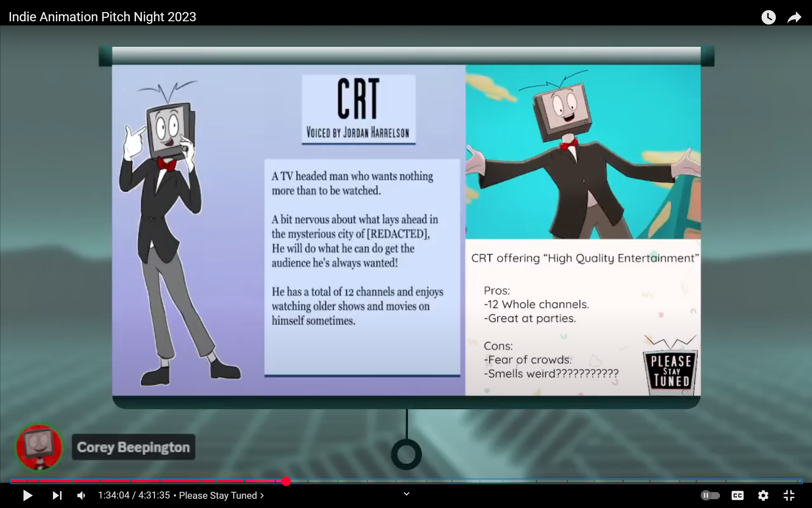This screenshot has width=812, height=508.
Task: Exit full screen mode
Action: 789,495
